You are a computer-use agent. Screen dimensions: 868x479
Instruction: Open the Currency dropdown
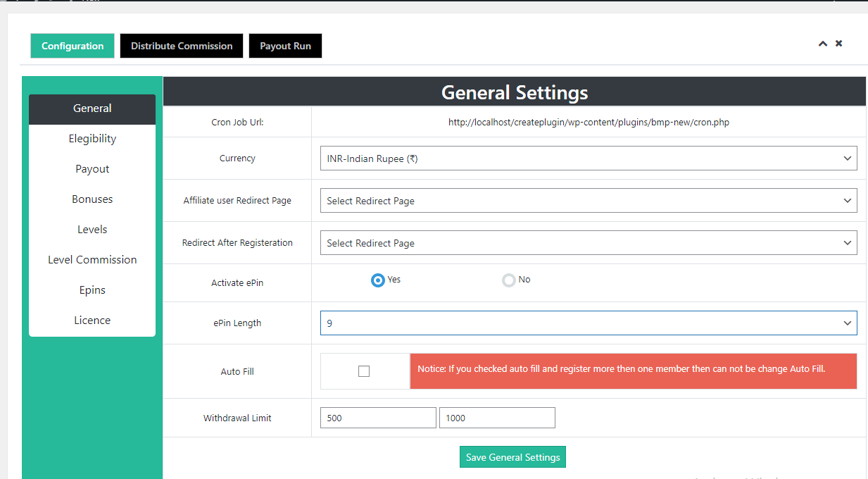click(x=588, y=158)
